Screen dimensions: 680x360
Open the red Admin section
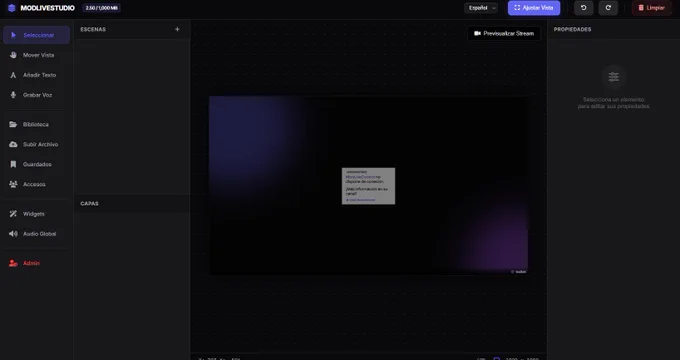[36, 263]
